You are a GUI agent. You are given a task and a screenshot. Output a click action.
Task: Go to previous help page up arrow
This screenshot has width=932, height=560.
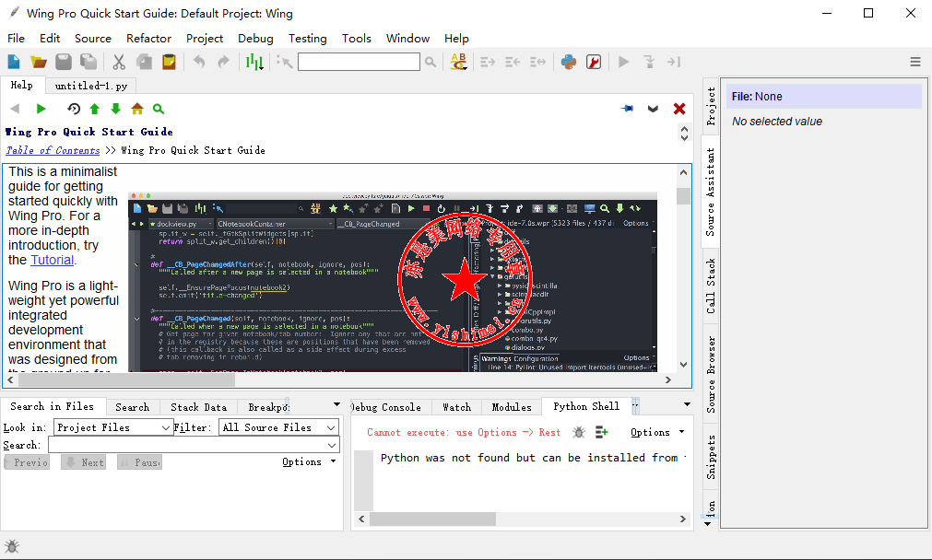[x=95, y=109]
